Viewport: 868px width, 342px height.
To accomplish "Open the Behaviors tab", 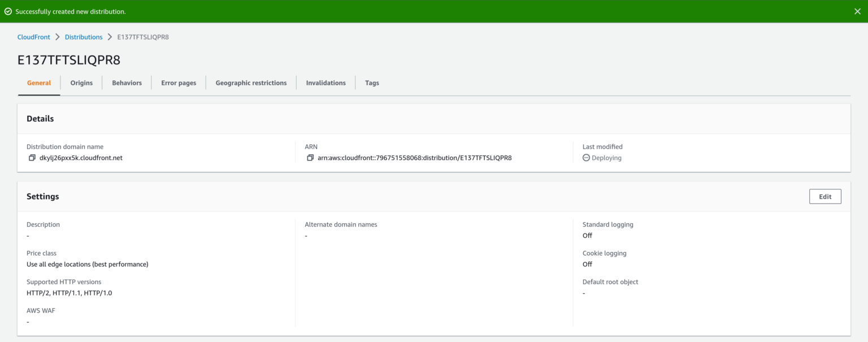I will click(x=127, y=83).
